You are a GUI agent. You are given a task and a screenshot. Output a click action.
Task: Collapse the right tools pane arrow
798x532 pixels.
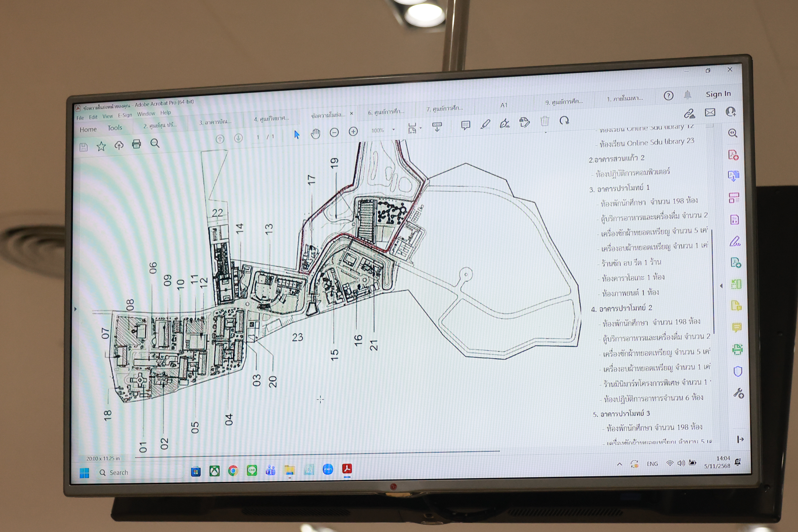coord(721,286)
